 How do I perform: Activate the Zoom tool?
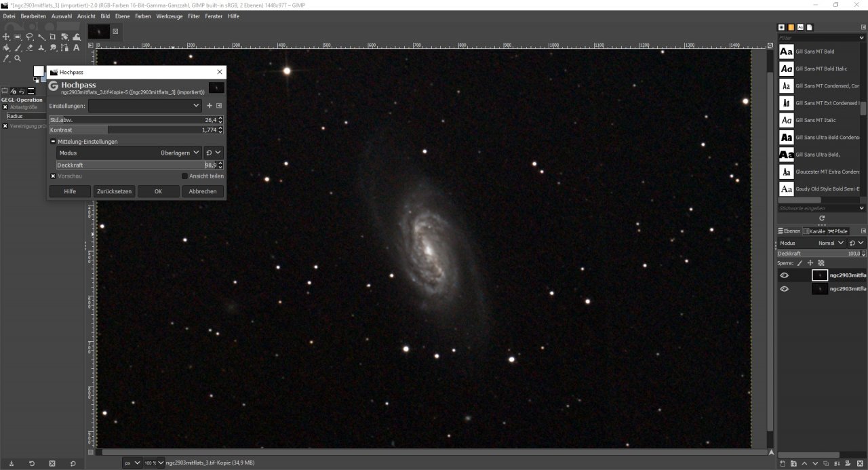(x=17, y=58)
